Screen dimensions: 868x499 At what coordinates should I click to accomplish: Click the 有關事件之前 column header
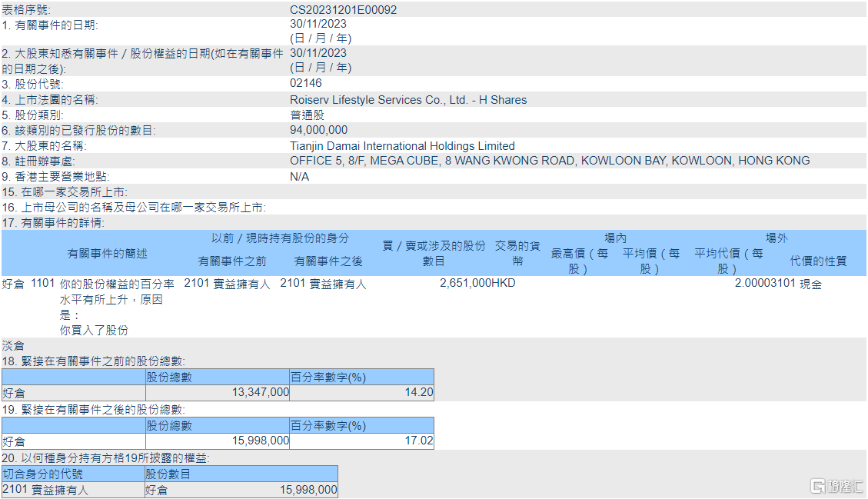232,261
